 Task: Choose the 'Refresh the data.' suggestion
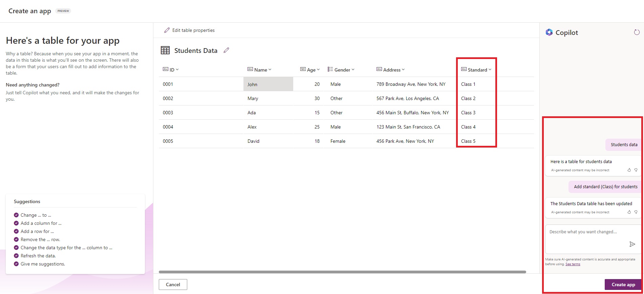[38, 256]
